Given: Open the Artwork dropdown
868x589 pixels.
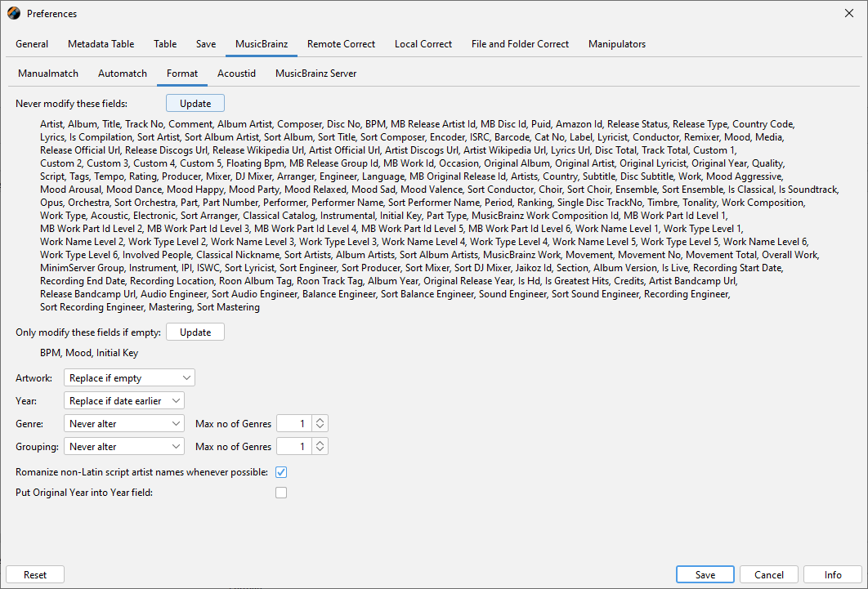Looking at the screenshot, I should tap(129, 377).
